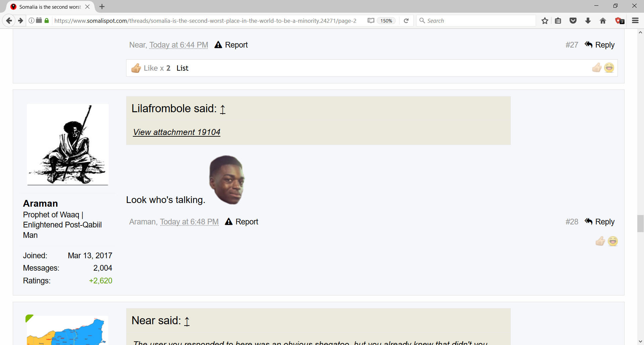Viewport: 644px width, 345px height.
Task: Report Araman's post
Action: (x=242, y=222)
